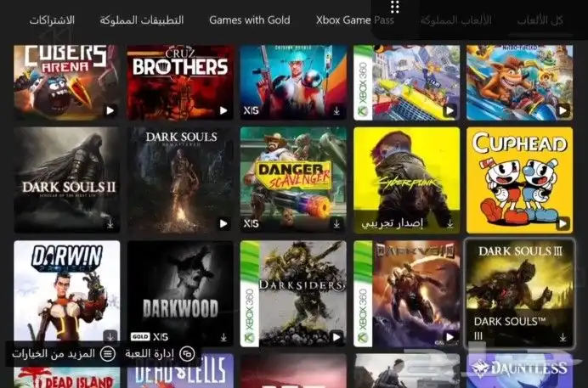This screenshot has width=588, height=388.
Task: Click Xbox 360 banner on Darksiders tile
Action: pos(250,293)
